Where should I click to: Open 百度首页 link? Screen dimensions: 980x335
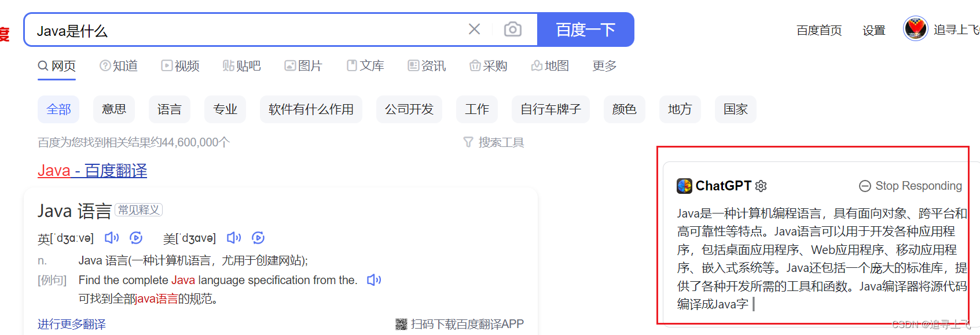pos(819,30)
